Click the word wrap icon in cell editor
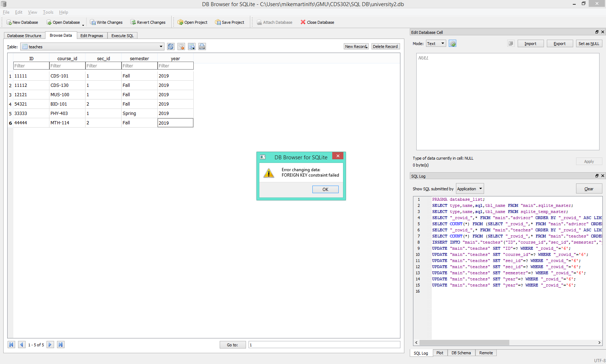 tap(511, 44)
